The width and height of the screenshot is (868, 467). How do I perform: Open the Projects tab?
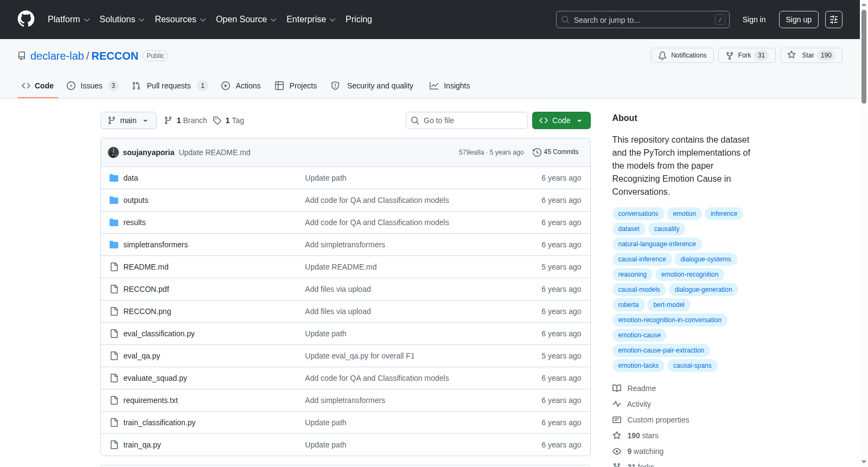pos(296,86)
